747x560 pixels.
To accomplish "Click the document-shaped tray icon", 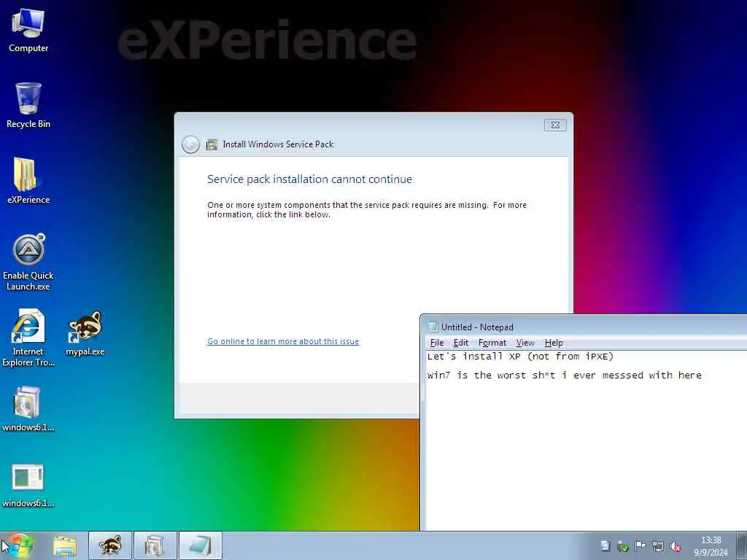I will (x=605, y=545).
